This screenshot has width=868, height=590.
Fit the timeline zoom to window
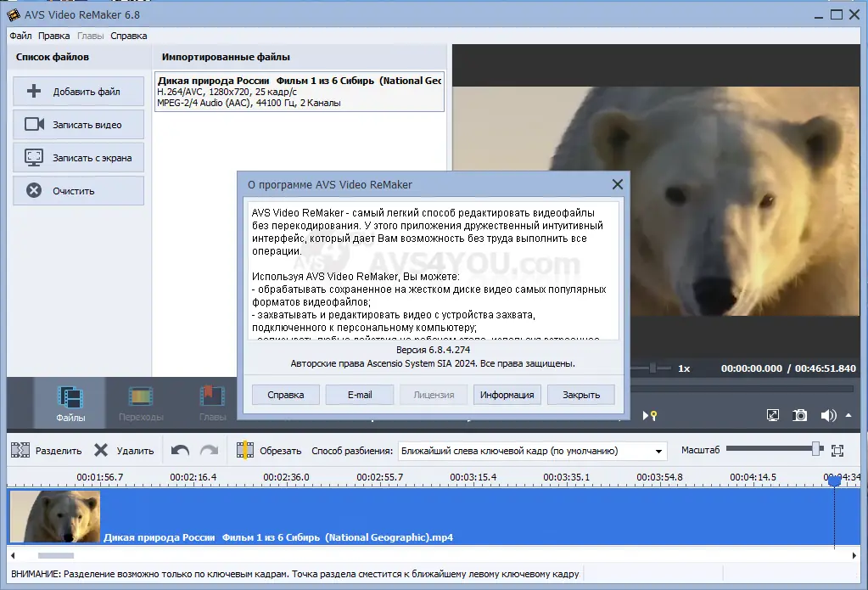point(837,451)
